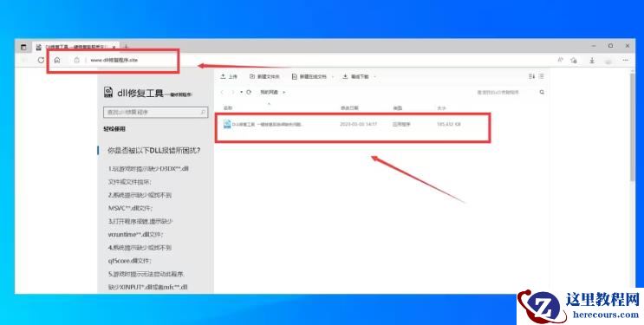Click the sort order icon

pyautogui.click(x=531, y=76)
